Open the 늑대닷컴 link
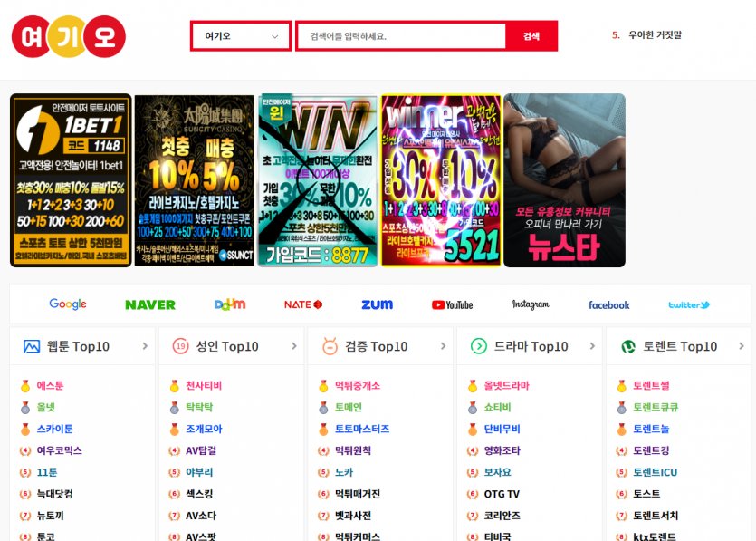 (55, 494)
